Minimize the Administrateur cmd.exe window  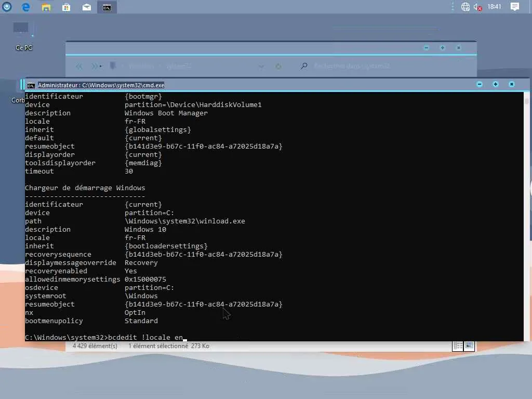tap(480, 84)
